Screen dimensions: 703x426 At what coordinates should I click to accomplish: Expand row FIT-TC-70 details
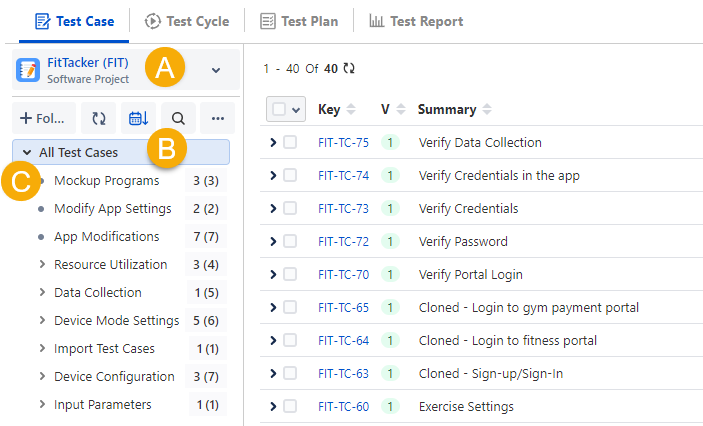[273, 274]
